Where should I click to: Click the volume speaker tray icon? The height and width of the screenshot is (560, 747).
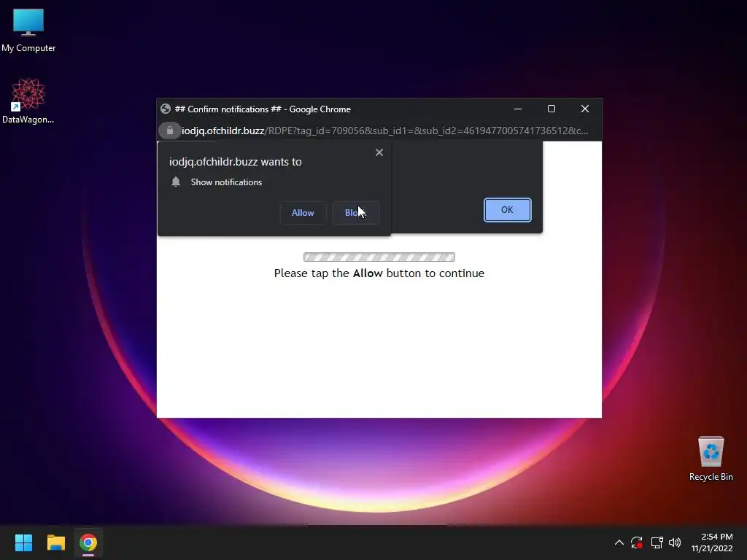675,542
